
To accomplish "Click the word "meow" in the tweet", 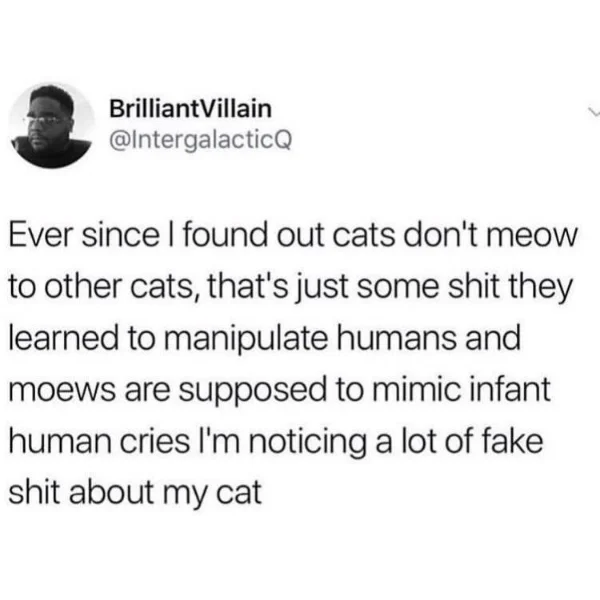I will pos(532,236).
